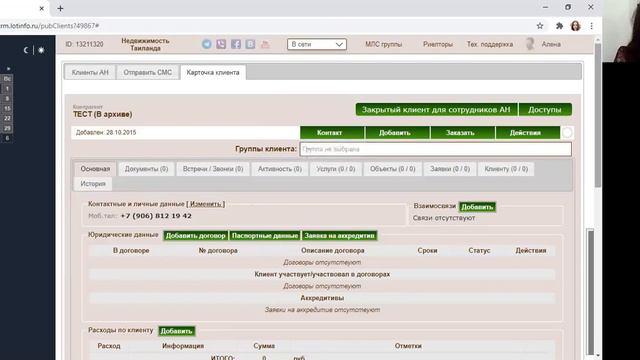Switch to light mode sun icon

point(41,50)
